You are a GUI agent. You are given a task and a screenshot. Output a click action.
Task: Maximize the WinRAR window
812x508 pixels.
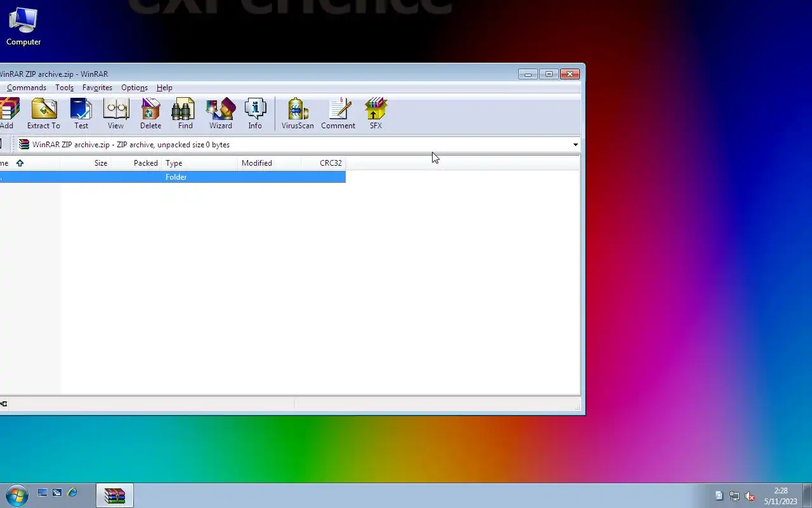click(x=549, y=74)
